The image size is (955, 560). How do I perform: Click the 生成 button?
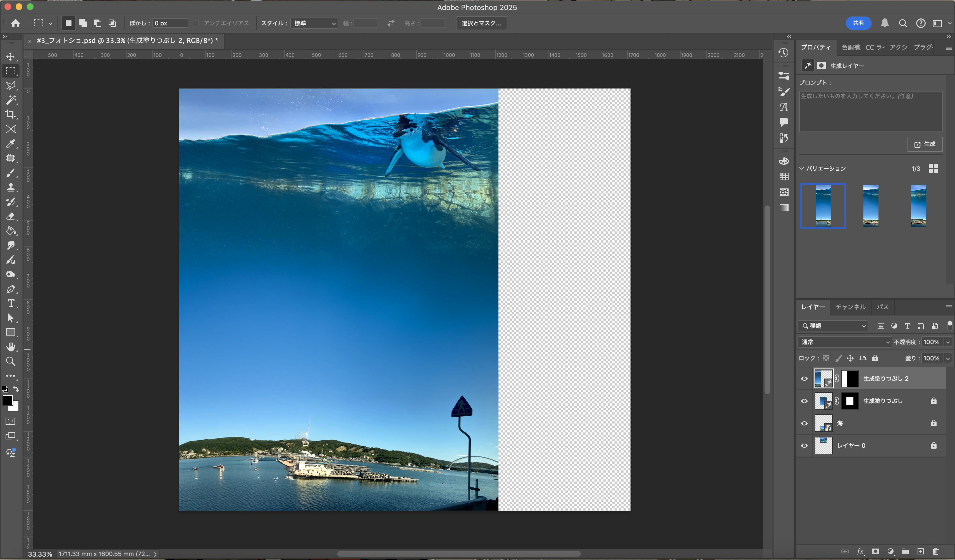(925, 144)
